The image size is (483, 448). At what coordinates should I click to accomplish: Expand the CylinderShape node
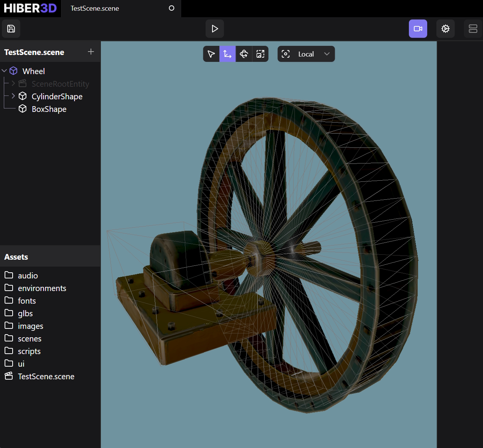(x=13, y=96)
